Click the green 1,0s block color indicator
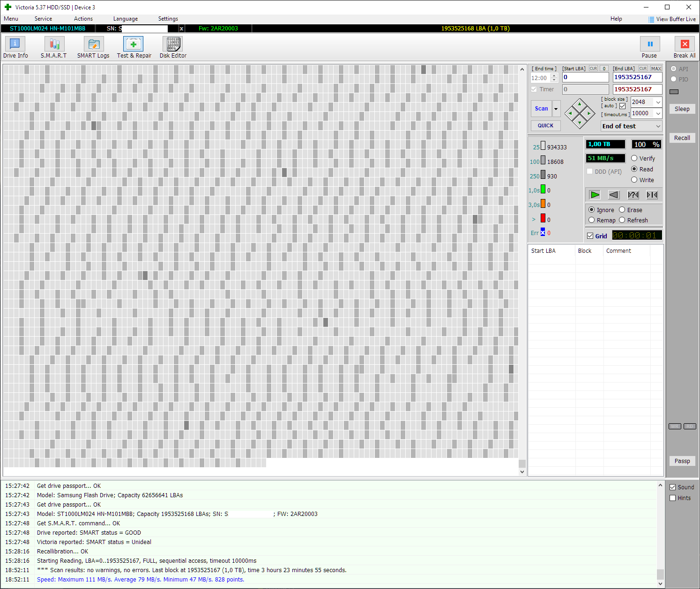The image size is (700, 589). pos(543,189)
